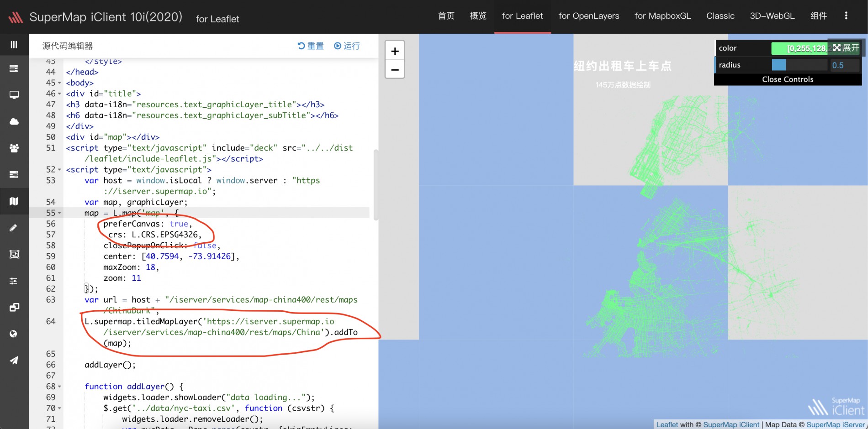The height and width of the screenshot is (429, 868).
Task: Select the map visualization sidebar category
Action: click(x=14, y=201)
